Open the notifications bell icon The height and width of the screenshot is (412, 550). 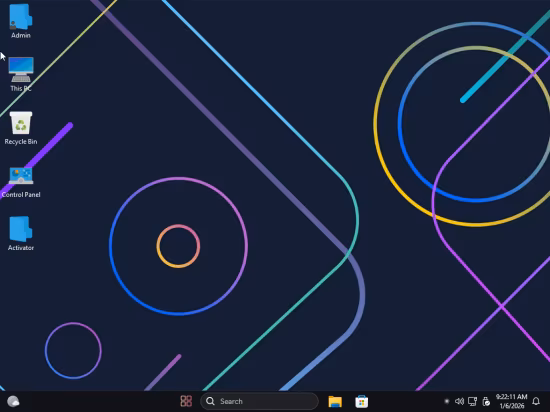click(536, 401)
